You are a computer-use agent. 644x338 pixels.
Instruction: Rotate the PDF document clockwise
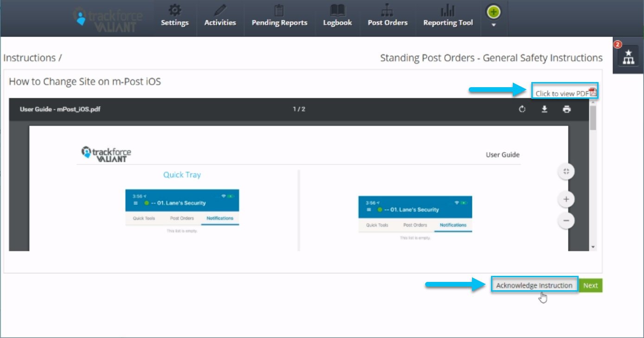coord(522,109)
